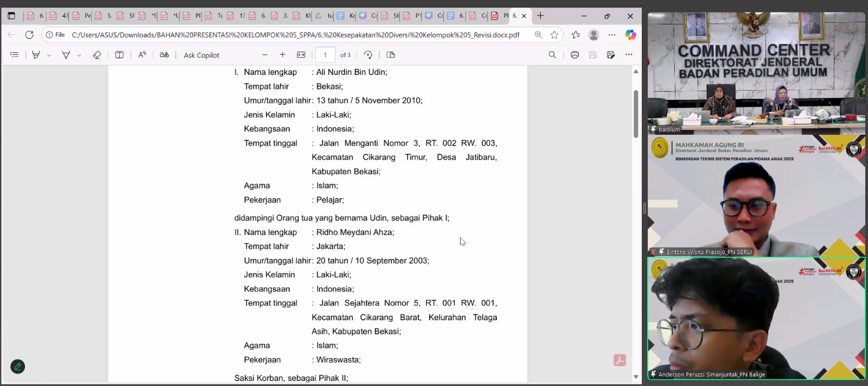The width and height of the screenshot is (868, 386).
Task: Switch to the PDF tab labeled Pe
Action: tap(81, 16)
